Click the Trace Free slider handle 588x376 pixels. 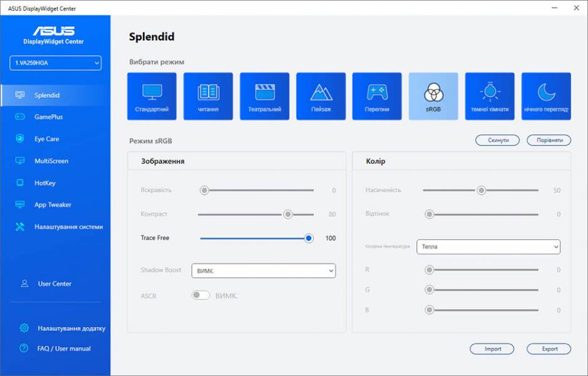(308, 238)
